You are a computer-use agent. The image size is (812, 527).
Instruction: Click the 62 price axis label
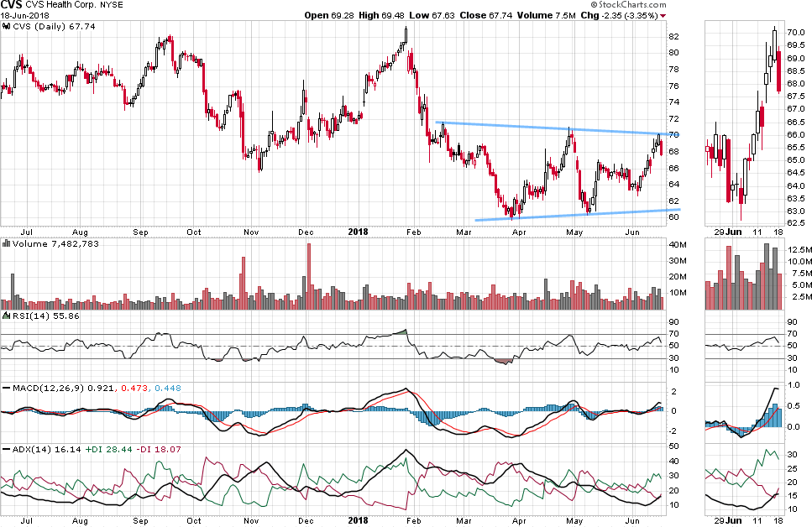click(673, 201)
